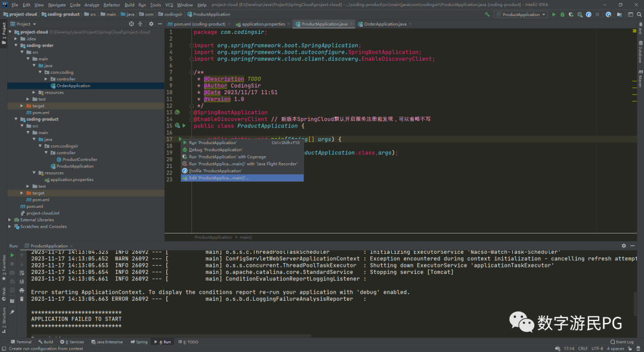Click the Run panel up-arrow stack trace icon

point(22,255)
